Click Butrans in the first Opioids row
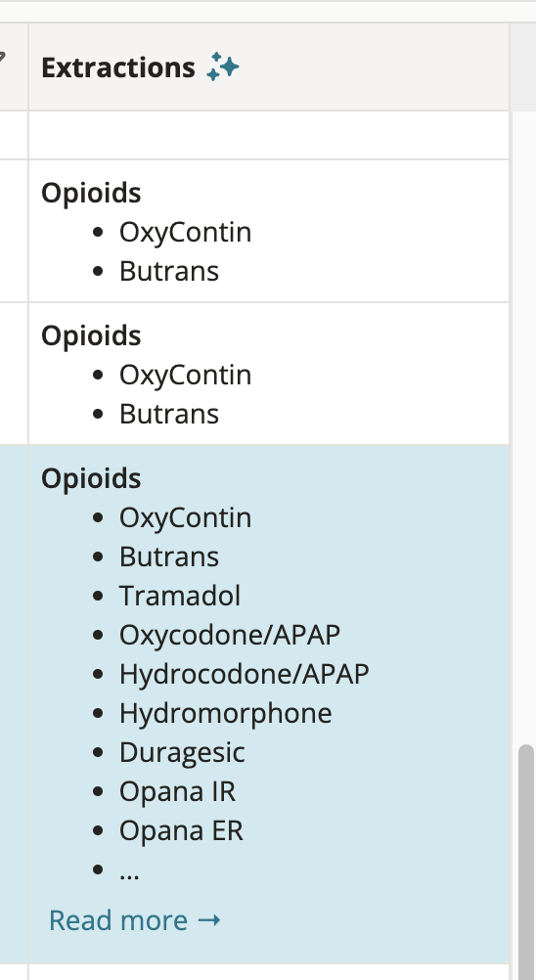The width and height of the screenshot is (536, 980). [x=169, y=271]
